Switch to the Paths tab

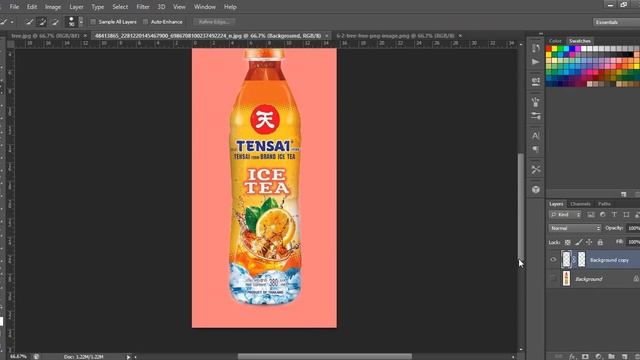604,204
